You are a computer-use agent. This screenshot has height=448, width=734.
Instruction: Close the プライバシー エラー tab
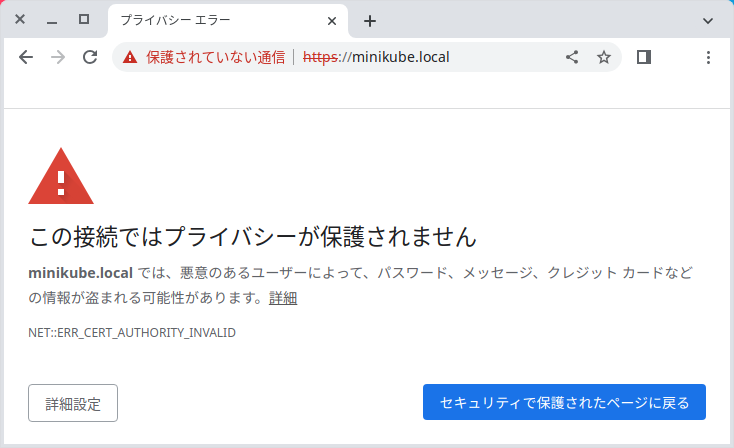click(332, 21)
